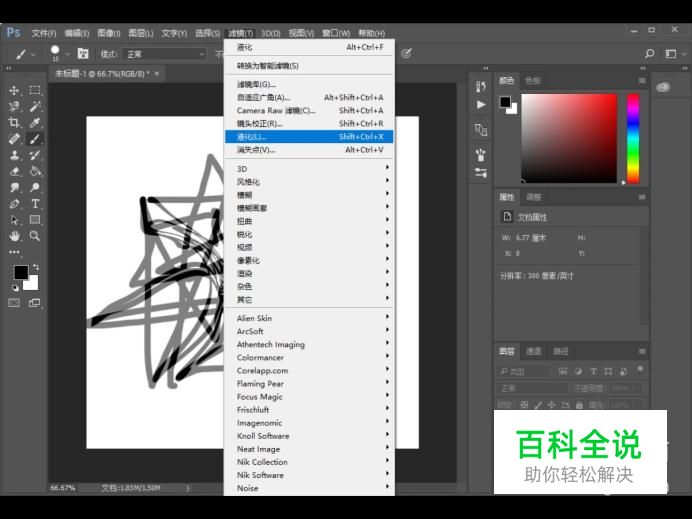Expand the Nik Collection submenu
The height and width of the screenshot is (519, 692).
pos(309,462)
